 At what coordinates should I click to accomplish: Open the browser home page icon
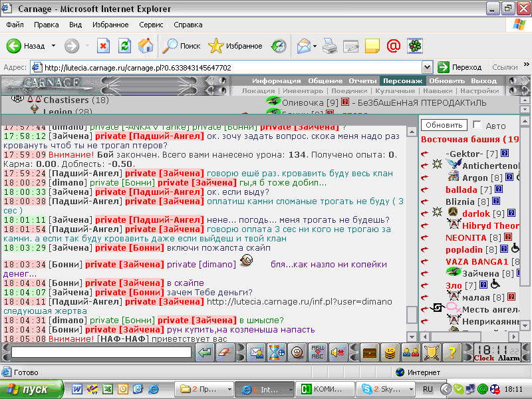point(146,46)
